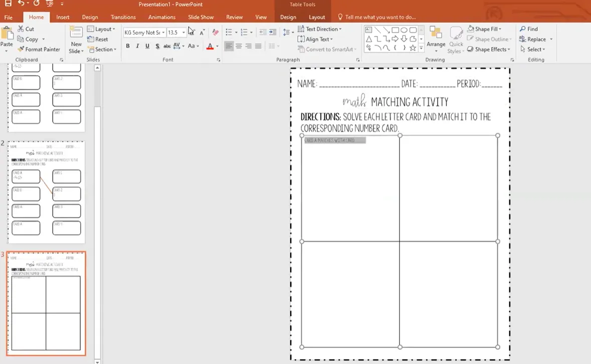Click the Find icon in Editing
The height and width of the screenshot is (364, 591).
(x=528, y=29)
